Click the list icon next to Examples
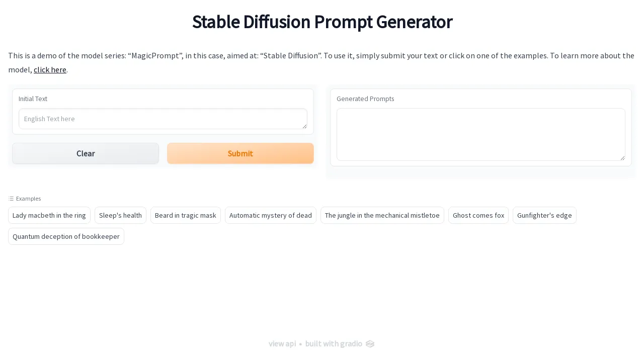Image resolution: width=644 pixels, height=362 pixels. (10, 198)
